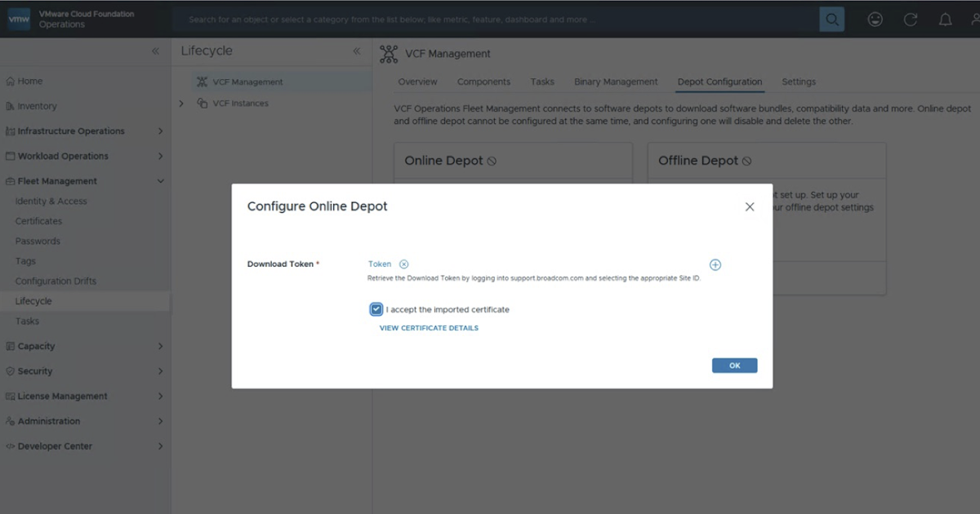Screen dimensions: 980x514
Task: Click the VCF Management title icon
Action: pyautogui.click(x=389, y=54)
